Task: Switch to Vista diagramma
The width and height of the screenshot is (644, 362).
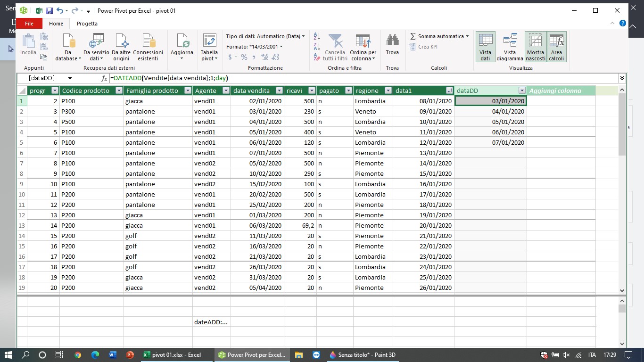Action: (x=510, y=47)
